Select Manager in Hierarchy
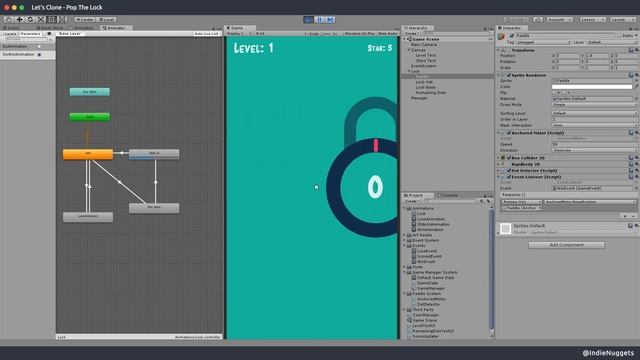This screenshot has height=360, width=640. click(x=419, y=98)
